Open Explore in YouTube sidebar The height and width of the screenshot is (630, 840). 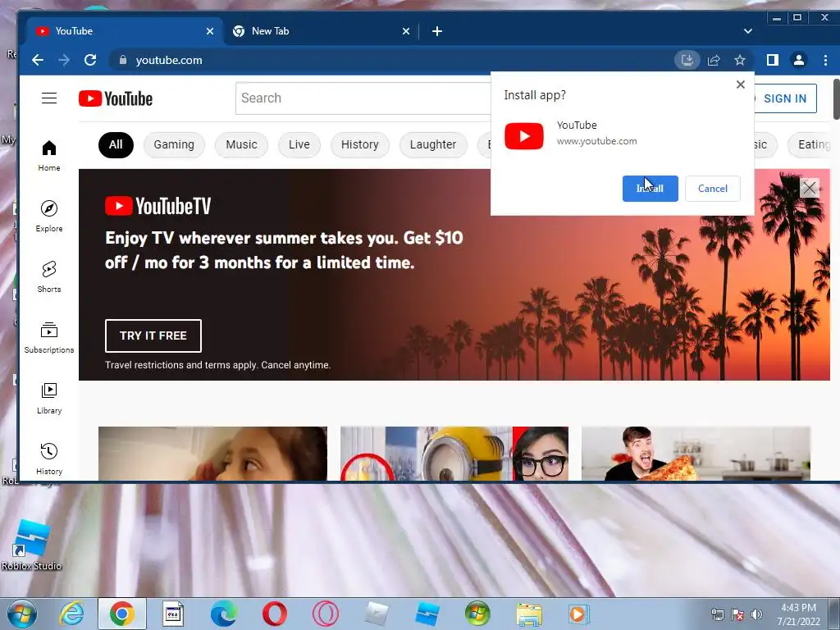(x=49, y=216)
